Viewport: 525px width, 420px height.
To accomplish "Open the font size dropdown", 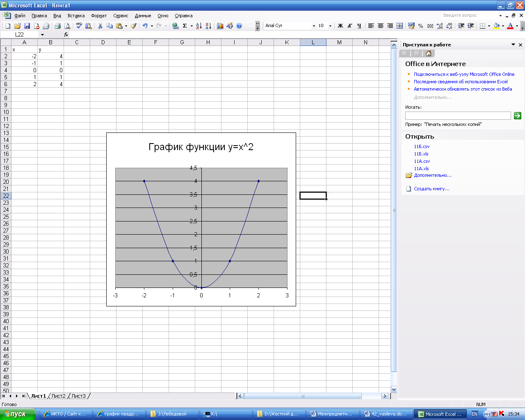I will pos(330,26).
